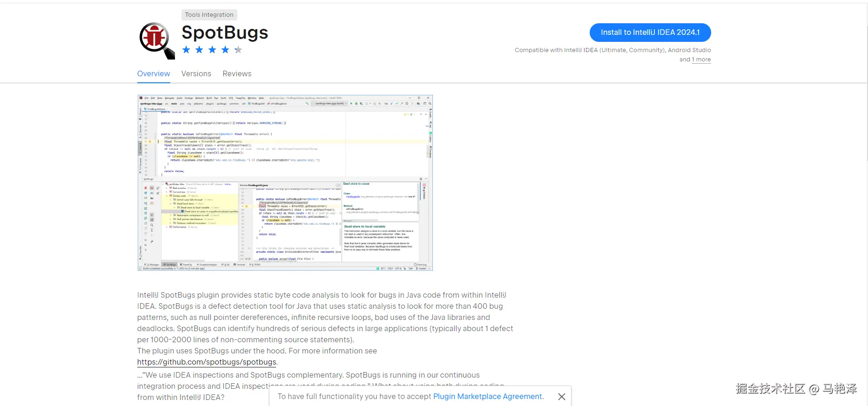
Task: Click the Install to IntelliJ IDEA 2024.1 button
Action: tap(650, 33)
